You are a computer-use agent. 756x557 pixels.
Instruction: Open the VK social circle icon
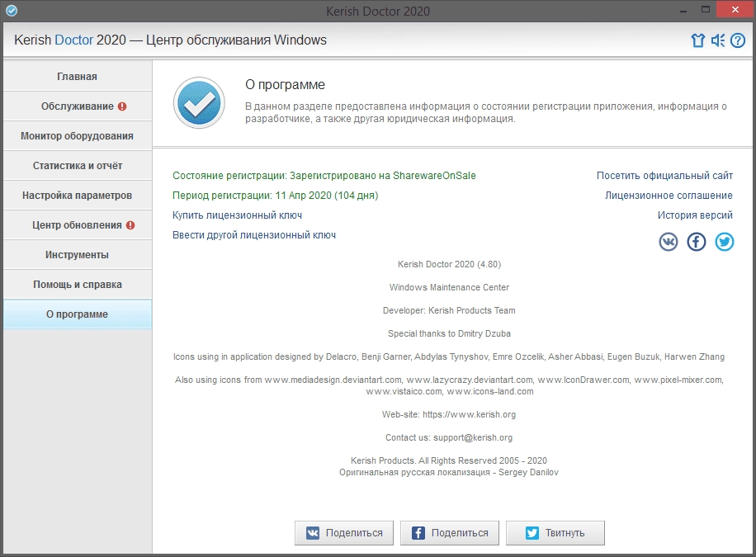(669, 242)
